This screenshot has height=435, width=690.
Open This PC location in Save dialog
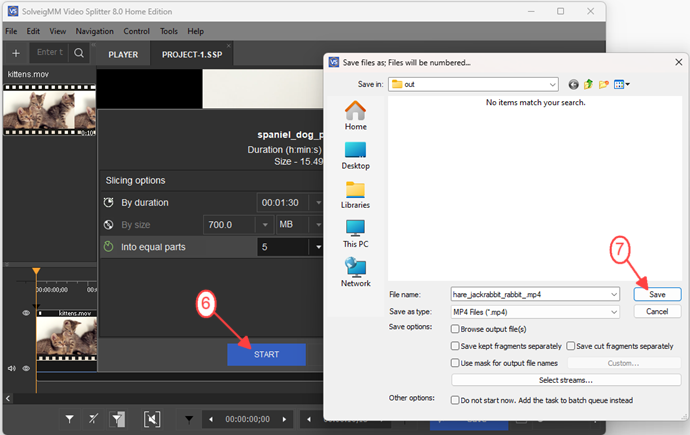coord(356,234)
